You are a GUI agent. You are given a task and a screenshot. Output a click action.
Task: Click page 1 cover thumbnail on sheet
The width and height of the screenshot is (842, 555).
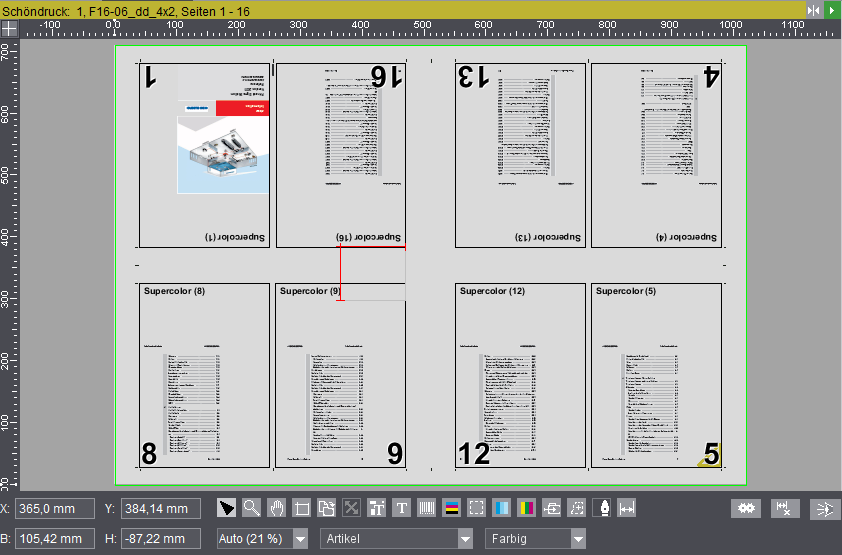click(205, 155)
